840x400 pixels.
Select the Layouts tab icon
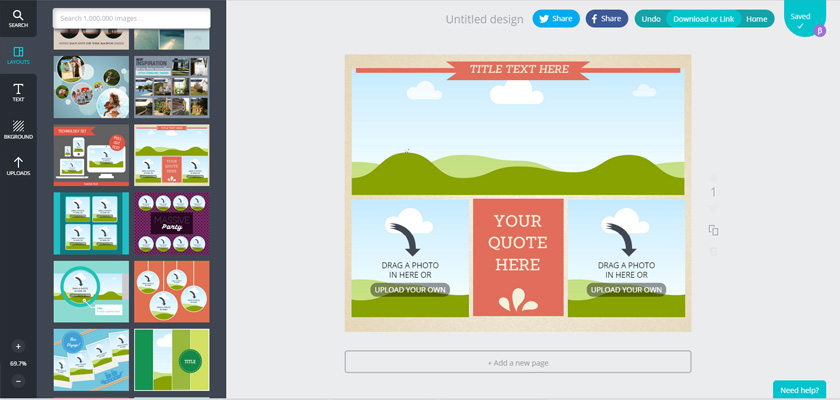(x=18, y=55)
